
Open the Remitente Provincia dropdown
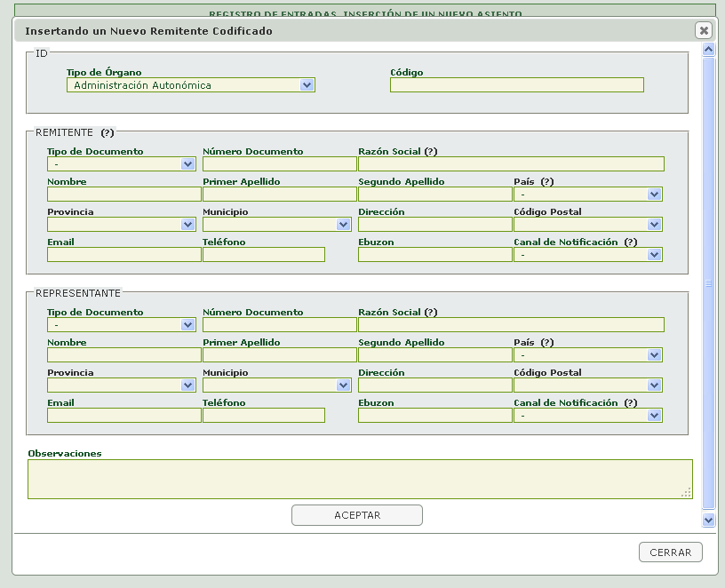pyautogui.click(x=122, y=225)
